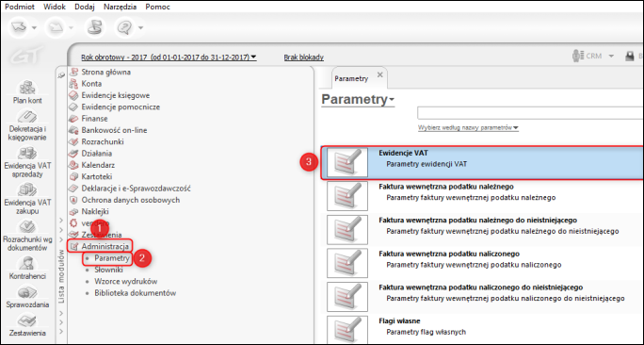Open Ewidencja VAT zakupu sidebar icon
This screenshot has height=345, width=644.
(x=27, y=190)
